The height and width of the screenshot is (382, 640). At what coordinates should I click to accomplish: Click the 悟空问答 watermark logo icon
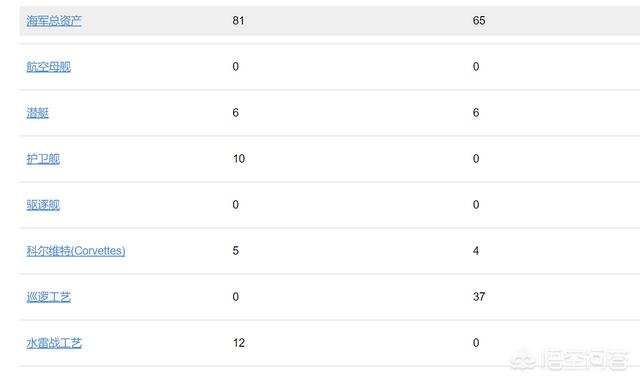coord(523,360)
